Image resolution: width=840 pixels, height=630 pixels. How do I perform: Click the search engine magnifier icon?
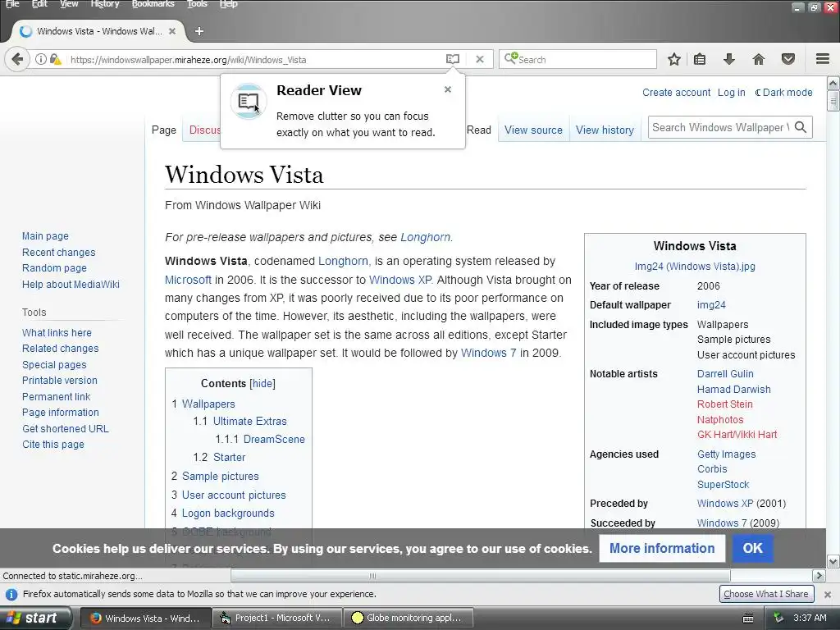[x=510, y=58]
